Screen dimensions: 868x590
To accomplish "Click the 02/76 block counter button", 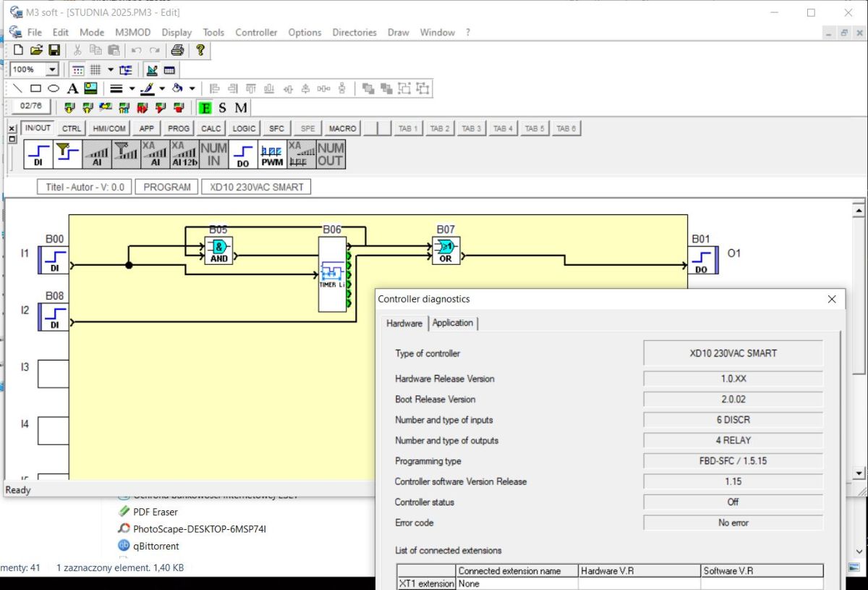I will pos(30,106).
